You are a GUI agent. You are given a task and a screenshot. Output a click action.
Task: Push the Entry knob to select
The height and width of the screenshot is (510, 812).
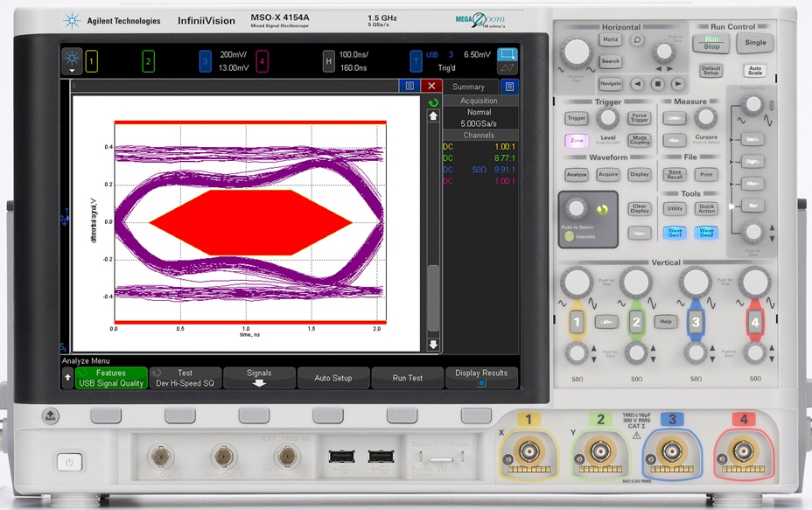576,209
